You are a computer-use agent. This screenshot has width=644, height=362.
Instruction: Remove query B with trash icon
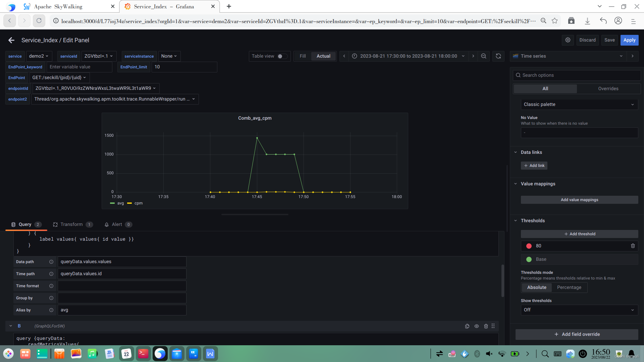point(486,326)
